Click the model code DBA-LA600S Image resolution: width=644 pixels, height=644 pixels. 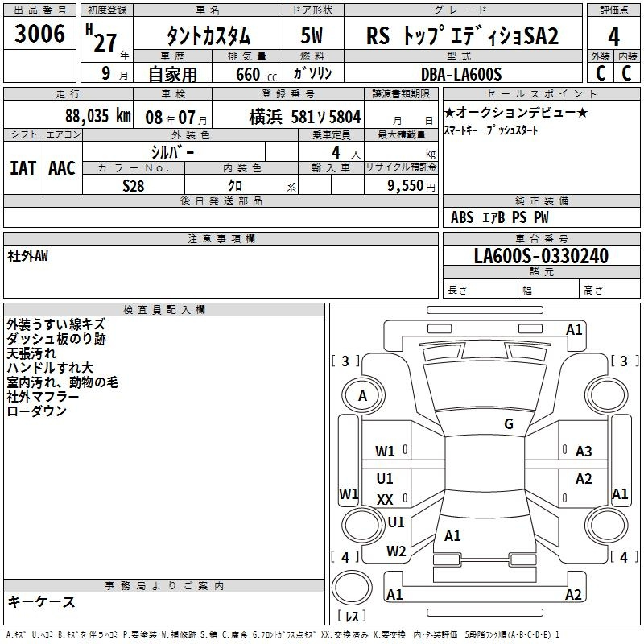pos(461,74)
